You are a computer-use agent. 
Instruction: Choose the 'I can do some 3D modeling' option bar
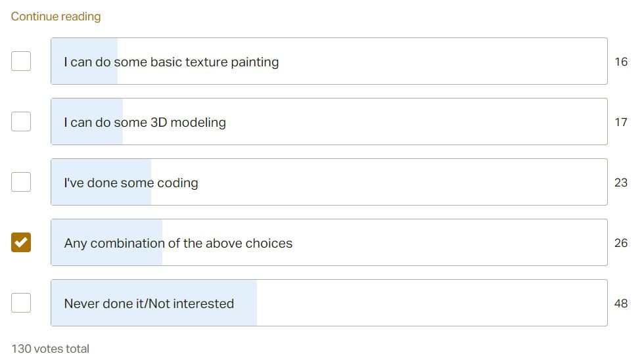coord(329,122)
